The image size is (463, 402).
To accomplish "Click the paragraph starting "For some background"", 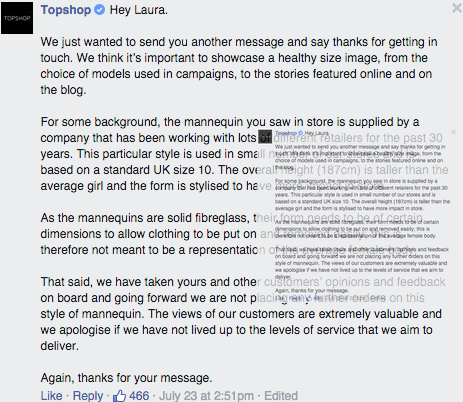I will [245, 154].
